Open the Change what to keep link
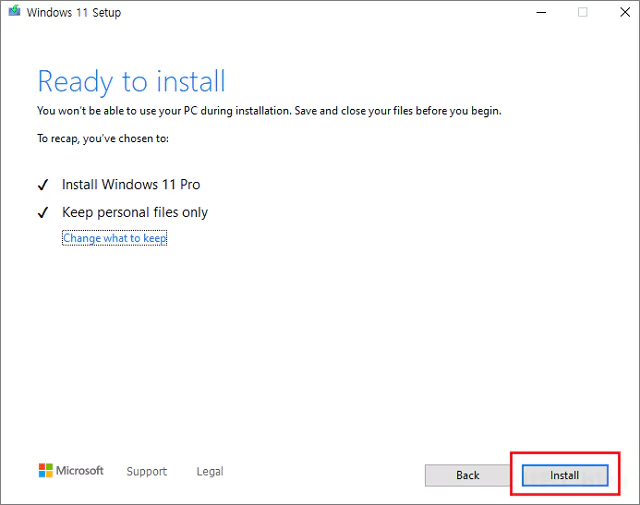Viewport: 640px width, 505px height. pos(115,238)
